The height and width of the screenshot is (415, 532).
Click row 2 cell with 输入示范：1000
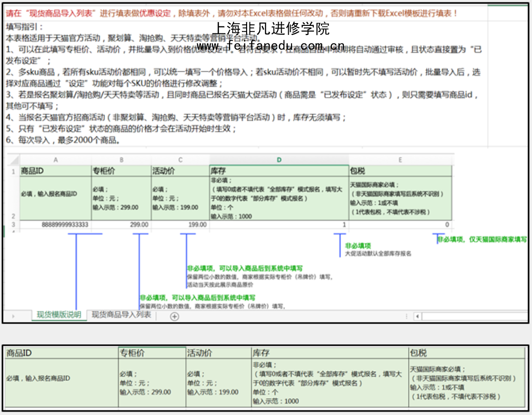(x=279, y=198)
